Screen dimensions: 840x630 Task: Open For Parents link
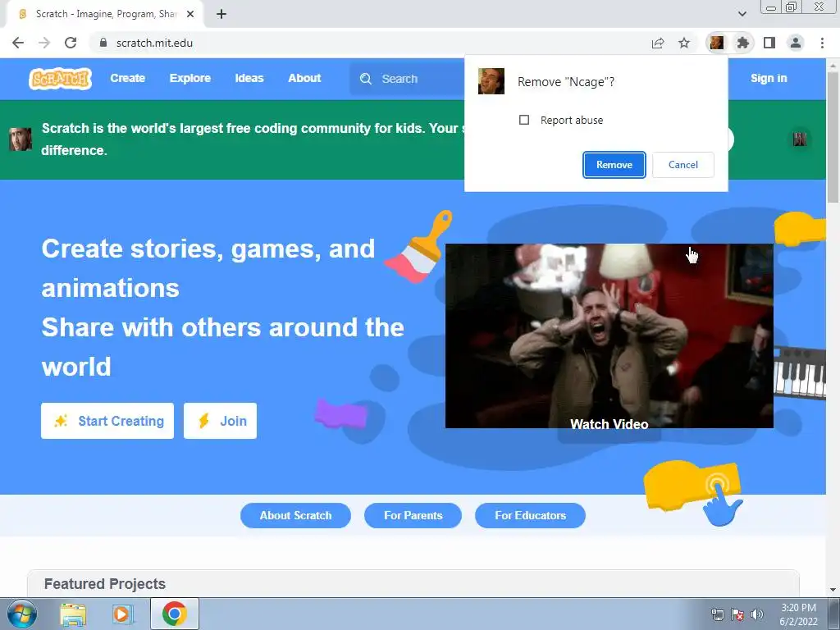[413, 515]
